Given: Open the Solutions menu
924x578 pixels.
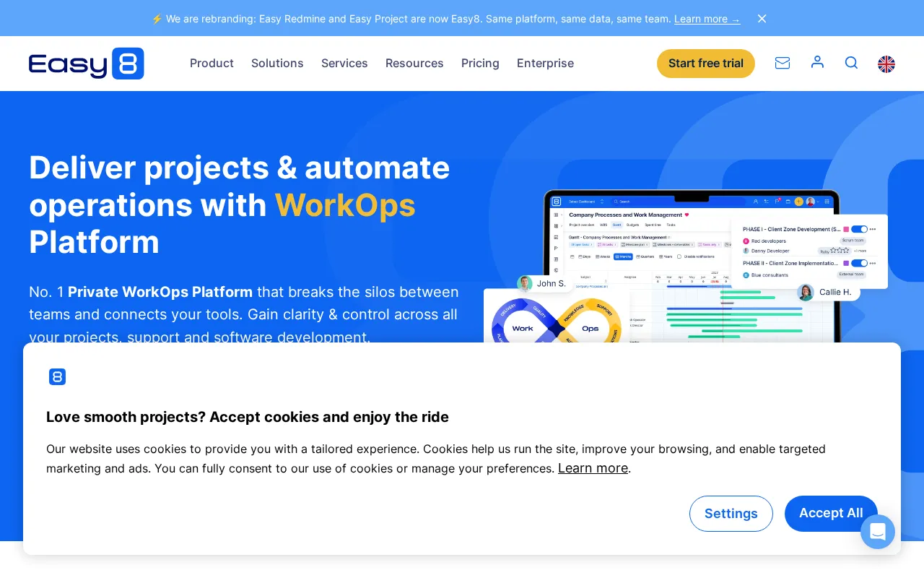Looking at the screenshot, I should point(277,64).
